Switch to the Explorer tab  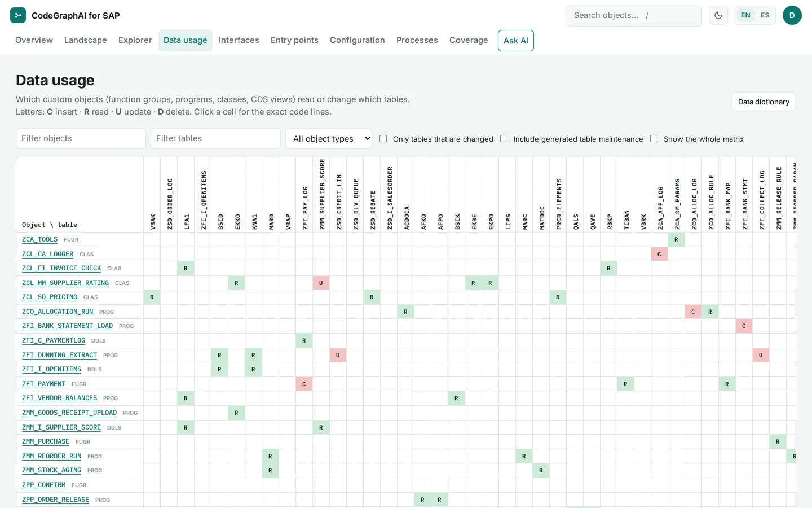135,40
